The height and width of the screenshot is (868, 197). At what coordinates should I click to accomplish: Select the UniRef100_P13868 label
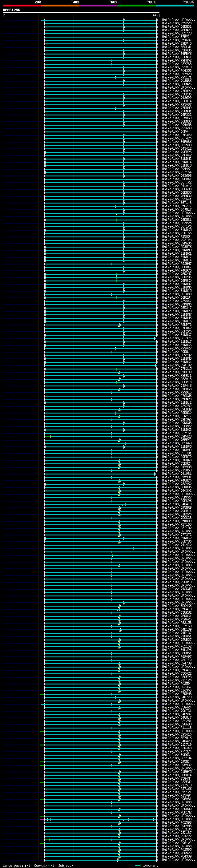tap(177, 470)
